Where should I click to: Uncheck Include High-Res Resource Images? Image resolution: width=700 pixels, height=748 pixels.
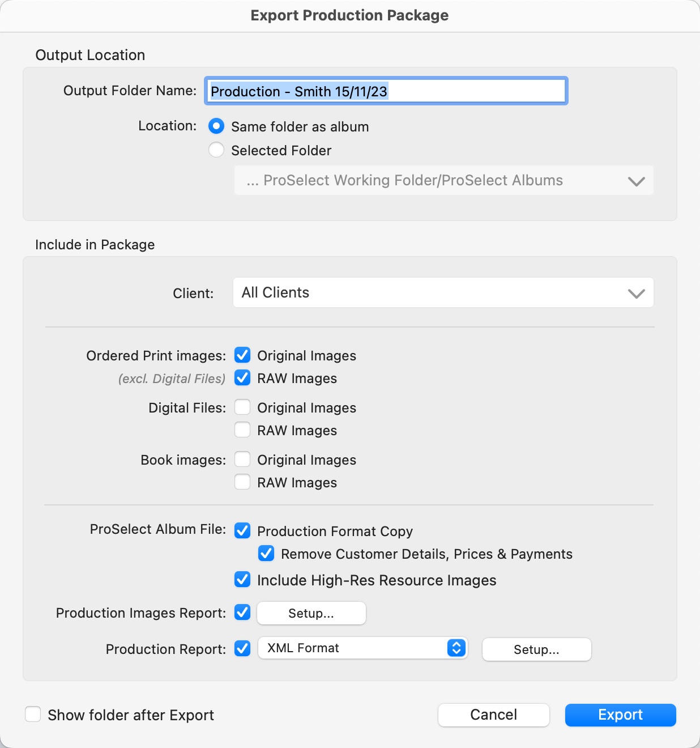tap(242, 580)
